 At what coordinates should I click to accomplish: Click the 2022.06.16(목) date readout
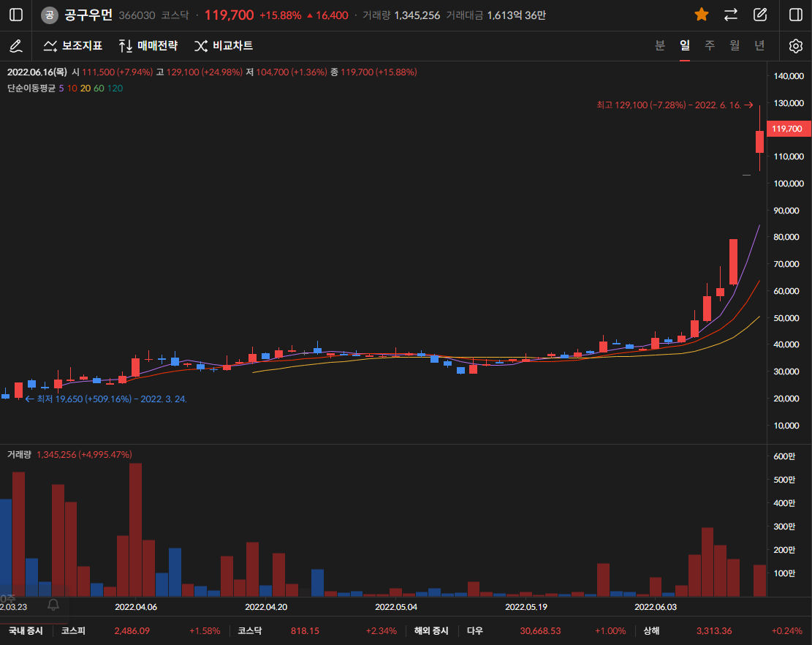click(37, 72)
